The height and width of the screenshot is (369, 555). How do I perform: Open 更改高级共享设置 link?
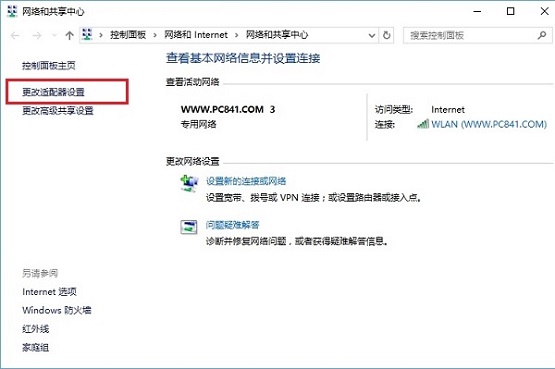(x=58, y=111)
